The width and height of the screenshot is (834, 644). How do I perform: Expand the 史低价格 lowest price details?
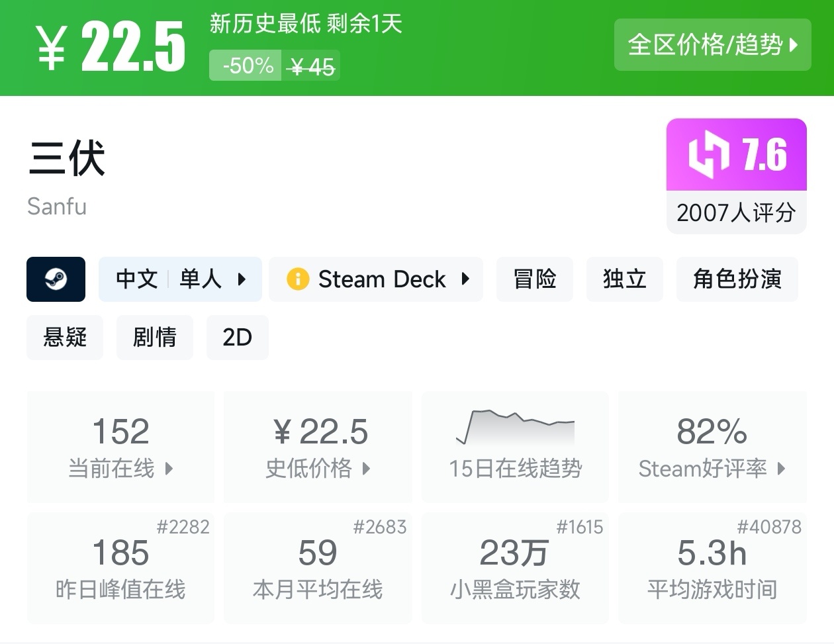coord(318,447)
